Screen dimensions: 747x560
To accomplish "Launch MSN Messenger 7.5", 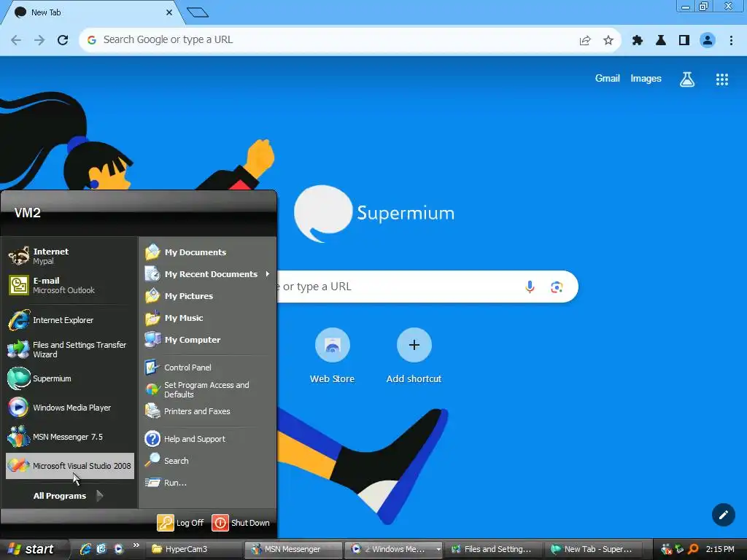I will pyautogui.click(x=69, y=437).
